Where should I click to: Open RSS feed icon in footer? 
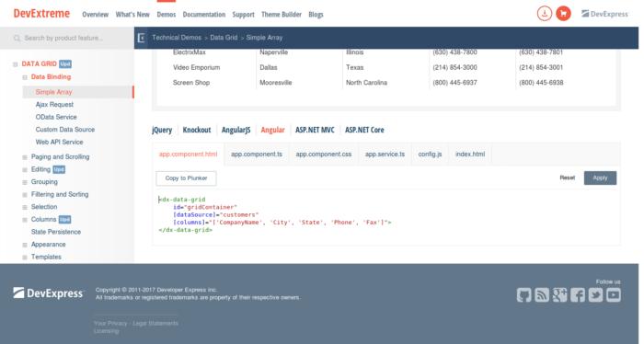pos(542,294)
